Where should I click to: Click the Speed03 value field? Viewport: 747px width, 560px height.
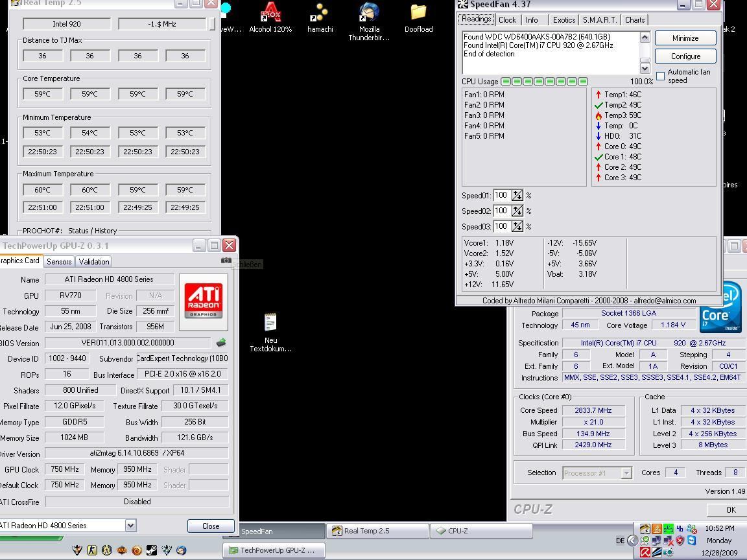[502, 226]
